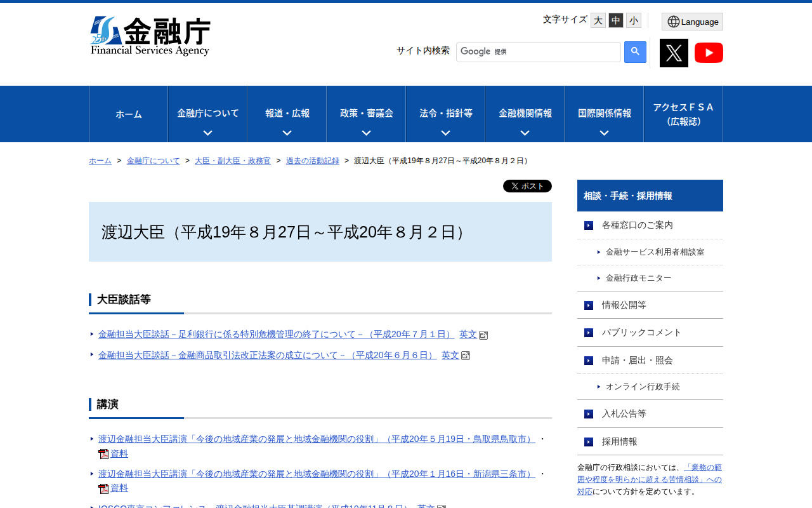Open PDF icon for 鳥取県鳥取市 lecture 資料
The width and height of the screenshot is (812, 508).
click(x=103, y=454)
